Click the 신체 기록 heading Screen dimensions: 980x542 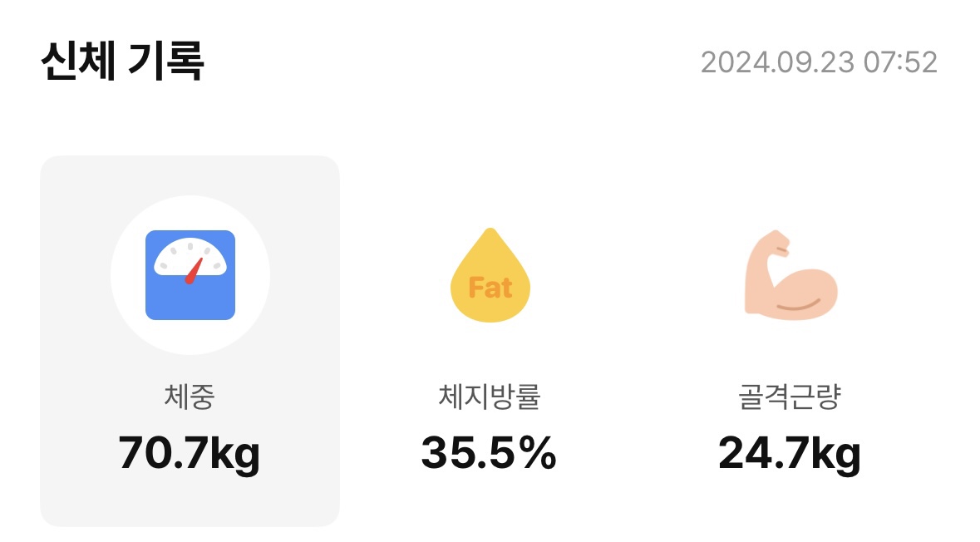click(x=122, y=61)
